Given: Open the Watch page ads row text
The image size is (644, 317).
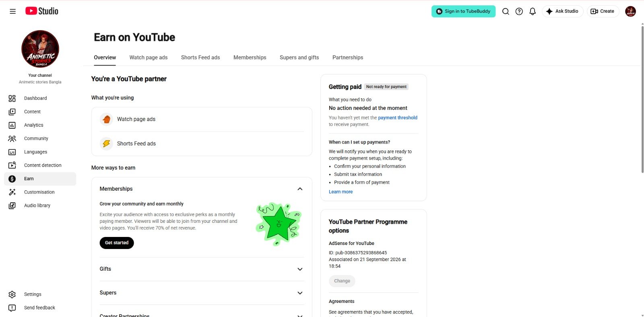Looking at the screenshot, I should (136, 119).
